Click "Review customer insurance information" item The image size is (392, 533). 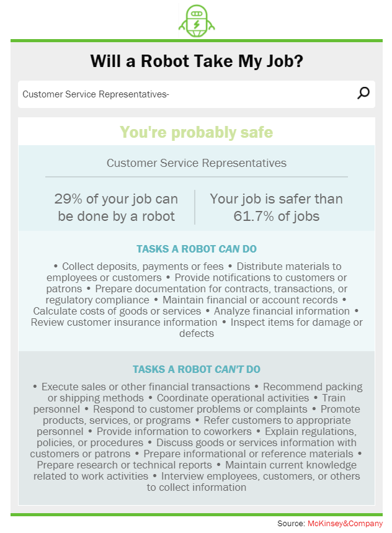coord(124,323)
